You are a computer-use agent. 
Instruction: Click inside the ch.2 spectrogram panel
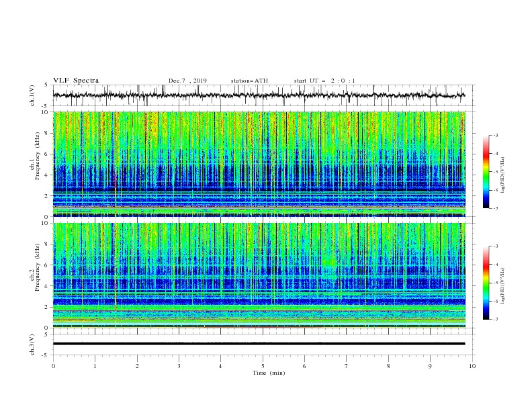tap(259, 275)
